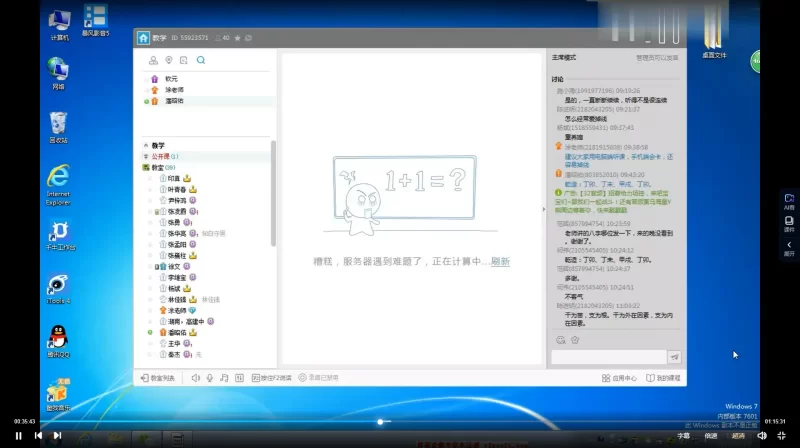Click the video progress bar slider handle
This screenshot has width=800, height=448.
pyautogui.click(x=380, y=422)
